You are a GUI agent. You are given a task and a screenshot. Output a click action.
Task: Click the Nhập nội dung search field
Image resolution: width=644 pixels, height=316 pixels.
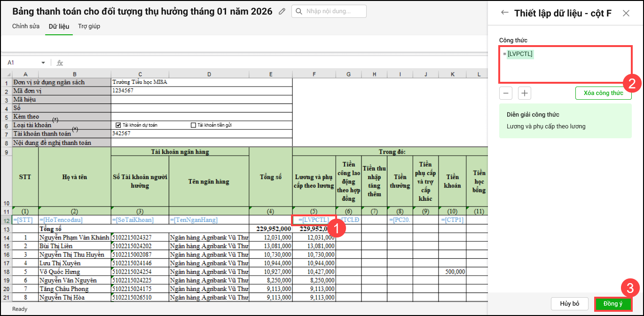334,11
